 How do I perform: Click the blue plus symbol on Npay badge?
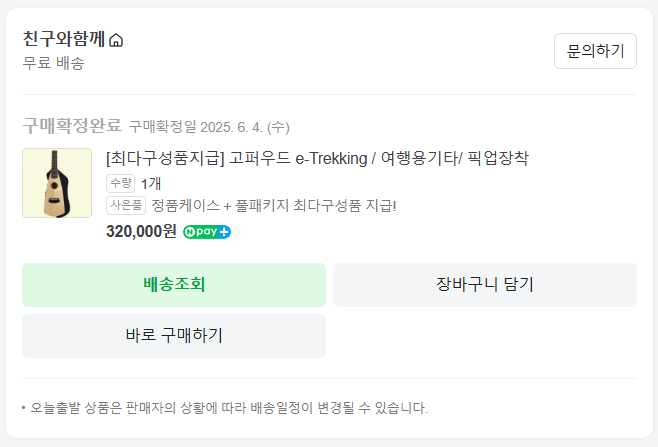click(224, 232)
